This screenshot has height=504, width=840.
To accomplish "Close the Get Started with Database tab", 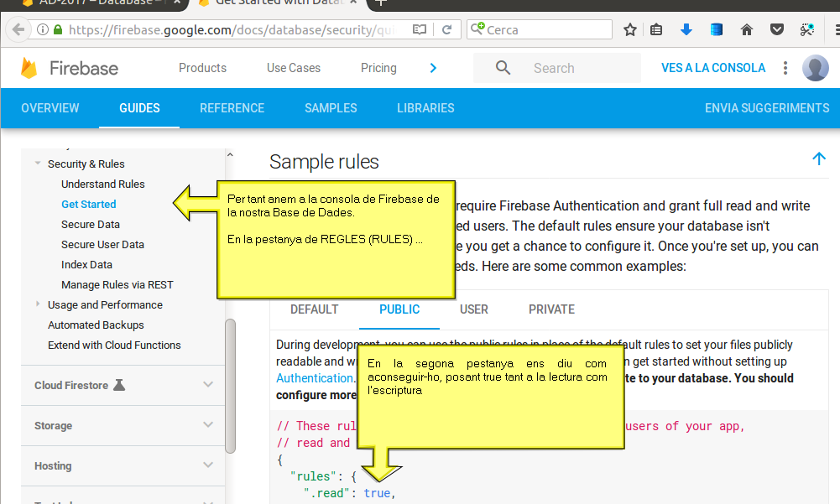I will 353,3.
